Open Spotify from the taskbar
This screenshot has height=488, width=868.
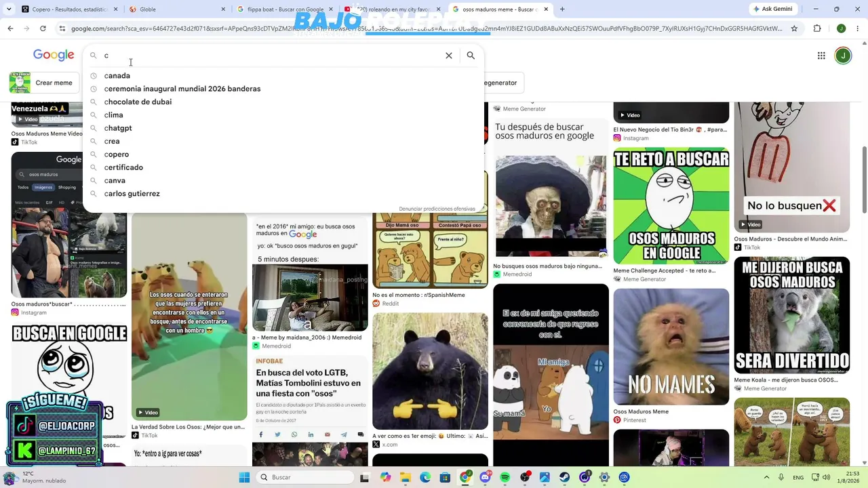click(505, 477)
